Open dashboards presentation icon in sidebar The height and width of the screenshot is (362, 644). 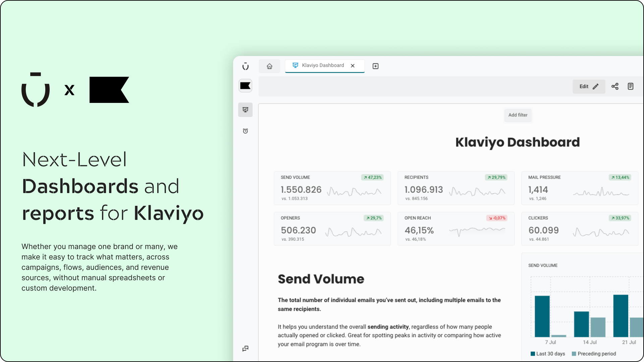pos(245,110)
